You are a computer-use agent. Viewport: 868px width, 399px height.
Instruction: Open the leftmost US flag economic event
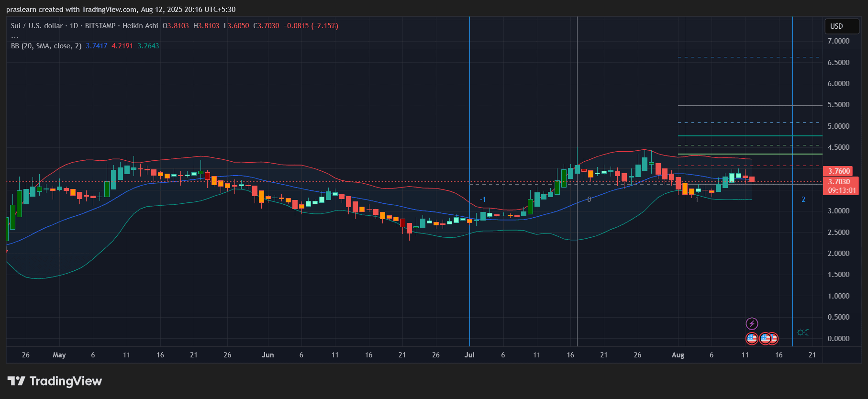pyautogui.click(x=752, y=339)
